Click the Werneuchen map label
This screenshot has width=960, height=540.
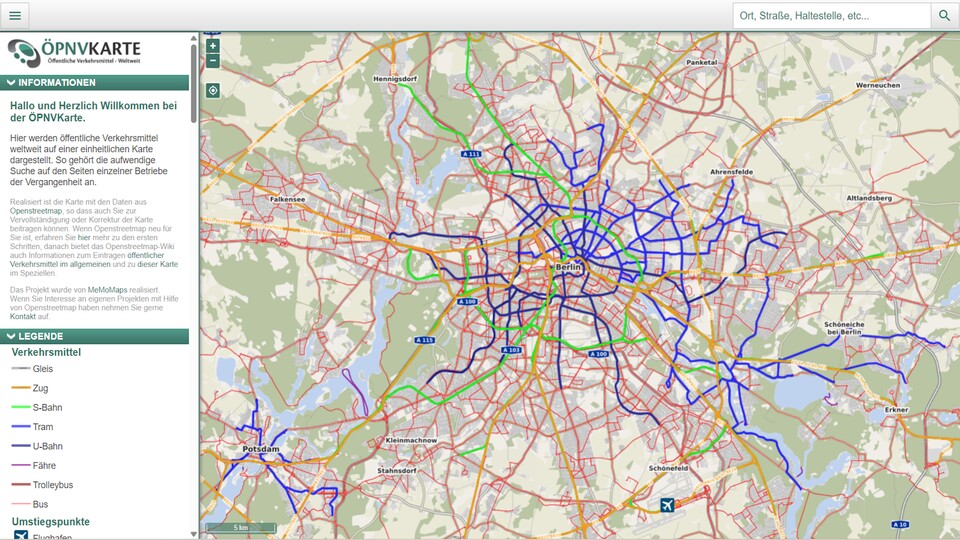click(x=878, y=85)
